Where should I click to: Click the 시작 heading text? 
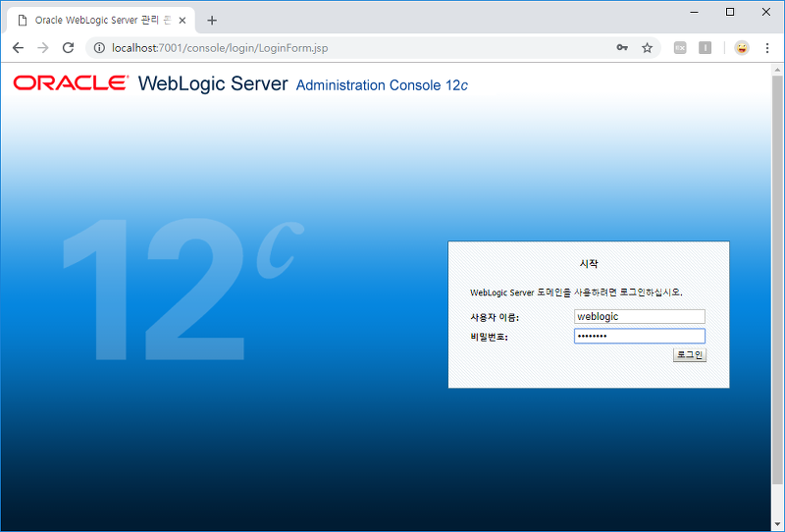coord(589,263)
